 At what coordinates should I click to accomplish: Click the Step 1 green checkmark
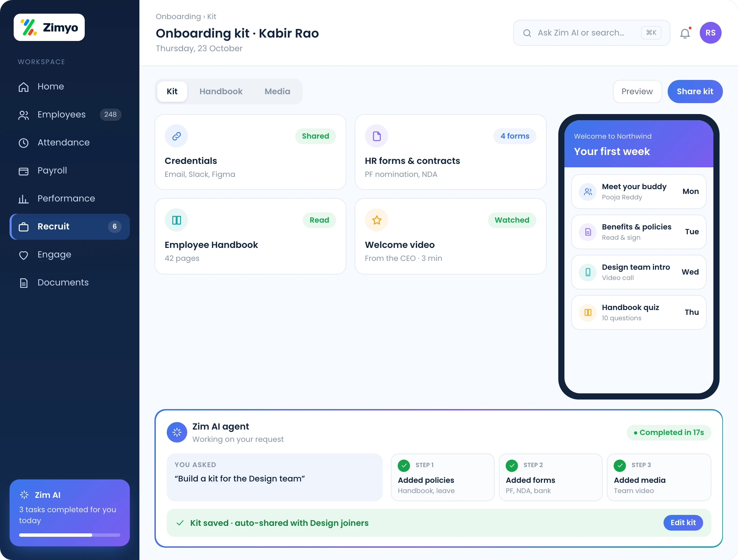coord(404,465)
